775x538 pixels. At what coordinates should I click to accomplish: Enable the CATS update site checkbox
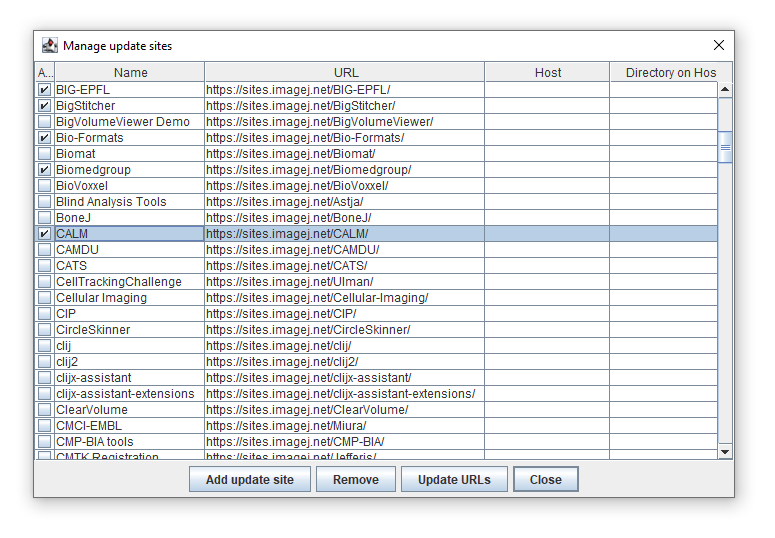pyautogui.click(x=44, y=266)
